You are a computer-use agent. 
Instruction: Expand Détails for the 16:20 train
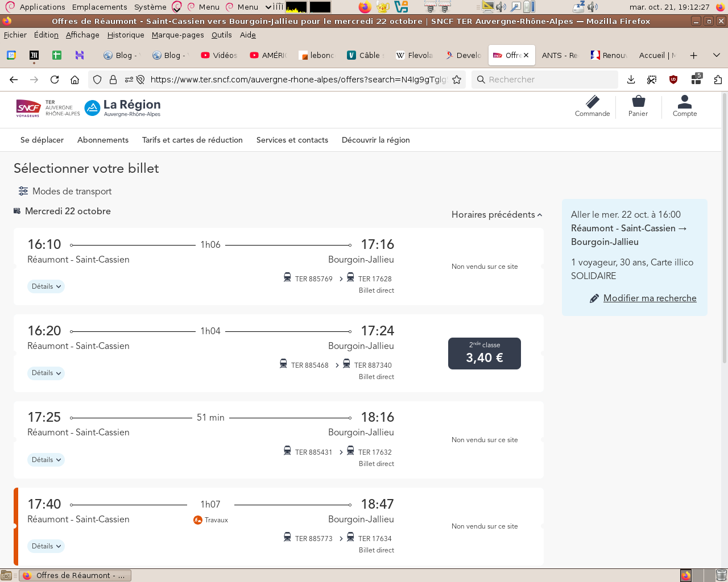tap(46, 373)
